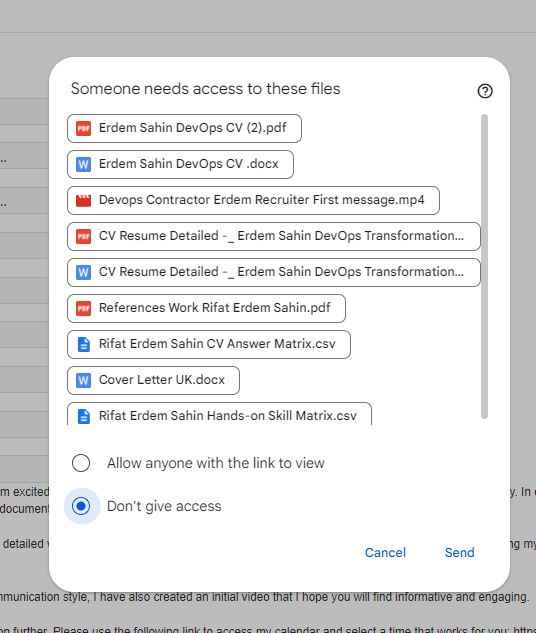This screenshot has width=536, height=633.
Task: Select 'Allow anyone with the link to view'
Action: tap(81, 463)
